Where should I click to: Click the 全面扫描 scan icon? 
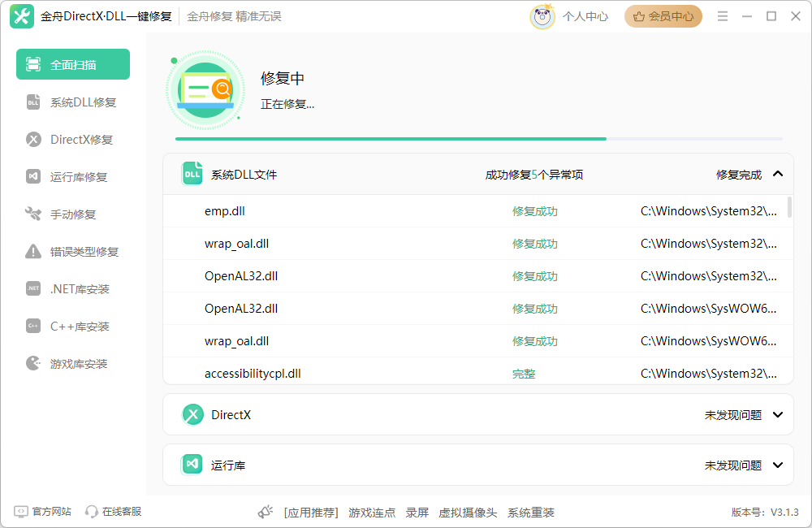point(33,64)
